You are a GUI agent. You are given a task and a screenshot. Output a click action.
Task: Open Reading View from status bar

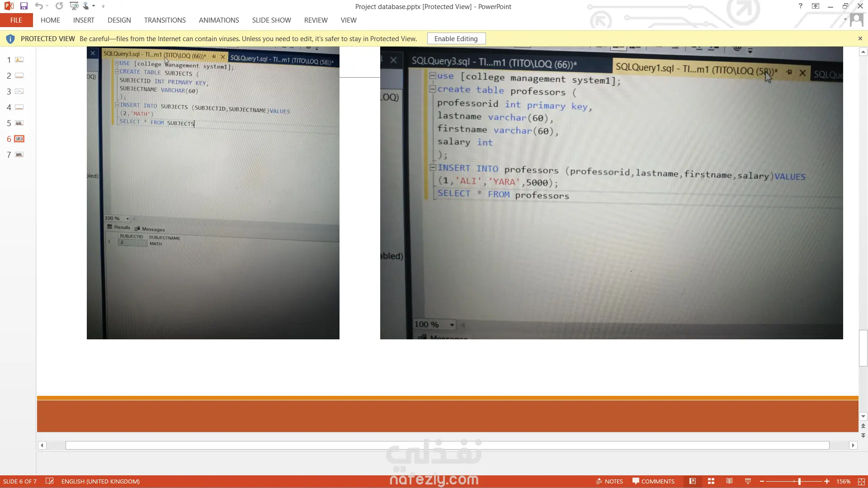729,481
